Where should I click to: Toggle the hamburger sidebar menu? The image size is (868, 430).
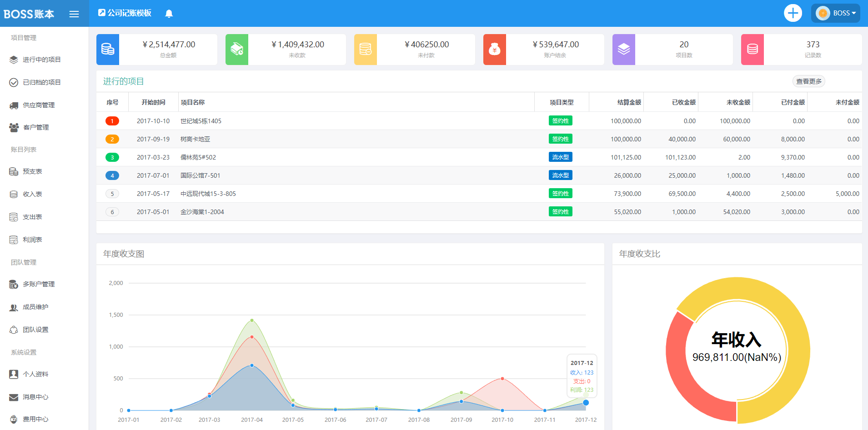pos(74,14)
